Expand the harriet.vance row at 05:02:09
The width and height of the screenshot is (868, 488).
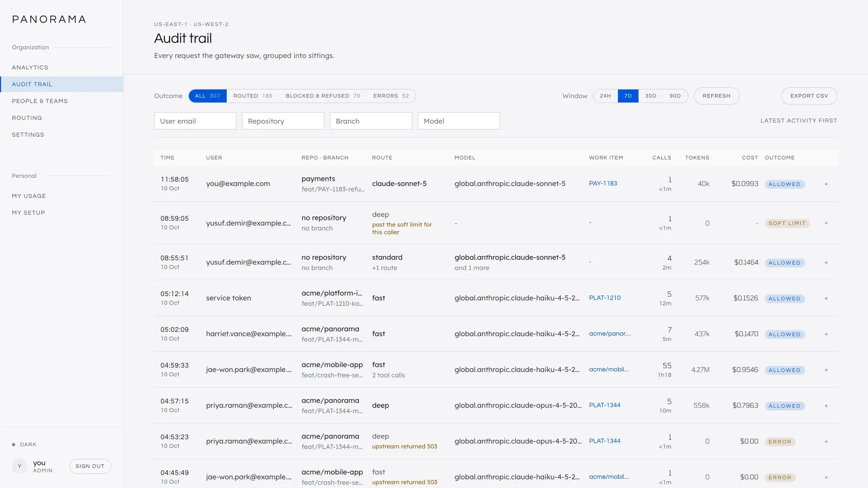(826, 334)
